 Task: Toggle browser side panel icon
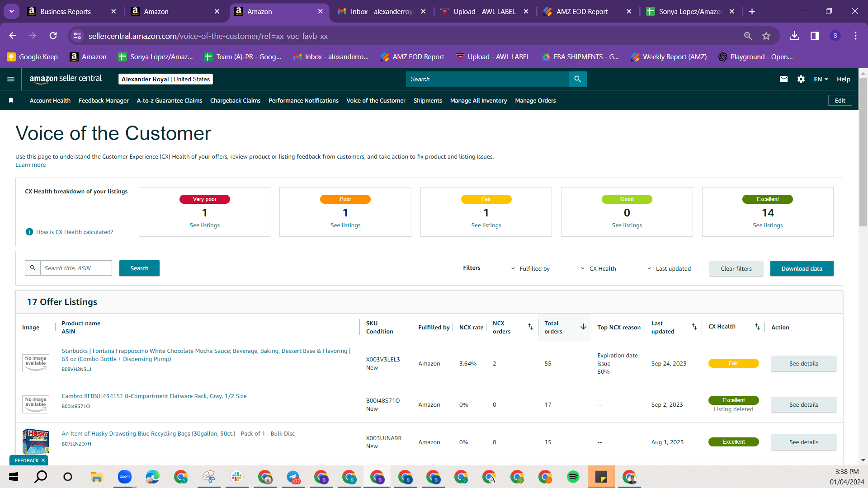pos(815,36)
